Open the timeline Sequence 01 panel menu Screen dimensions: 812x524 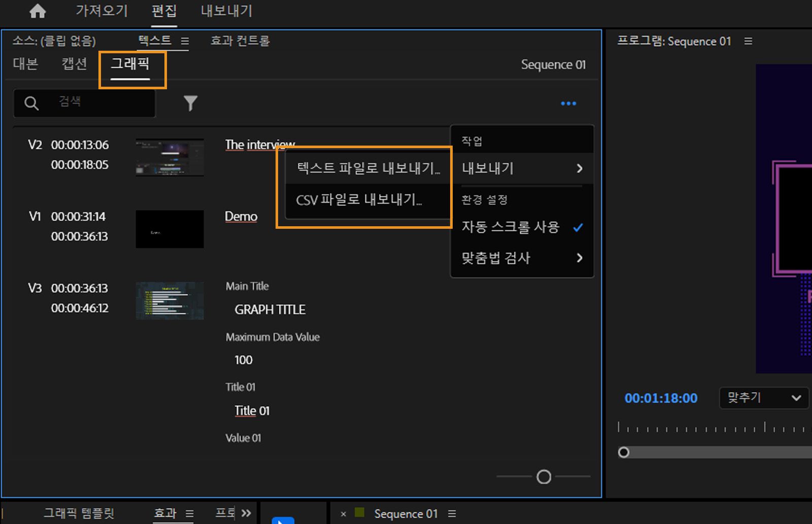[x=452, y=514]
